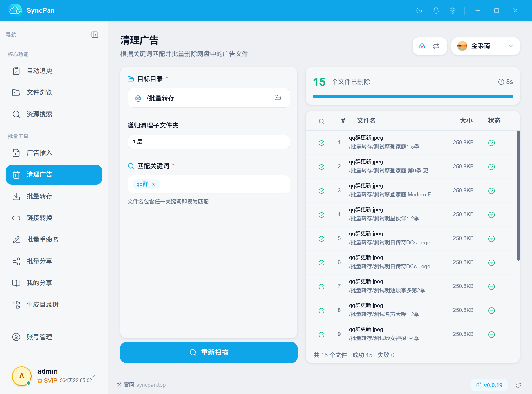The height and width of the screenshot is (394, 532).
Task: Toggle dark mode moon icon
Action: click(419, 10)
